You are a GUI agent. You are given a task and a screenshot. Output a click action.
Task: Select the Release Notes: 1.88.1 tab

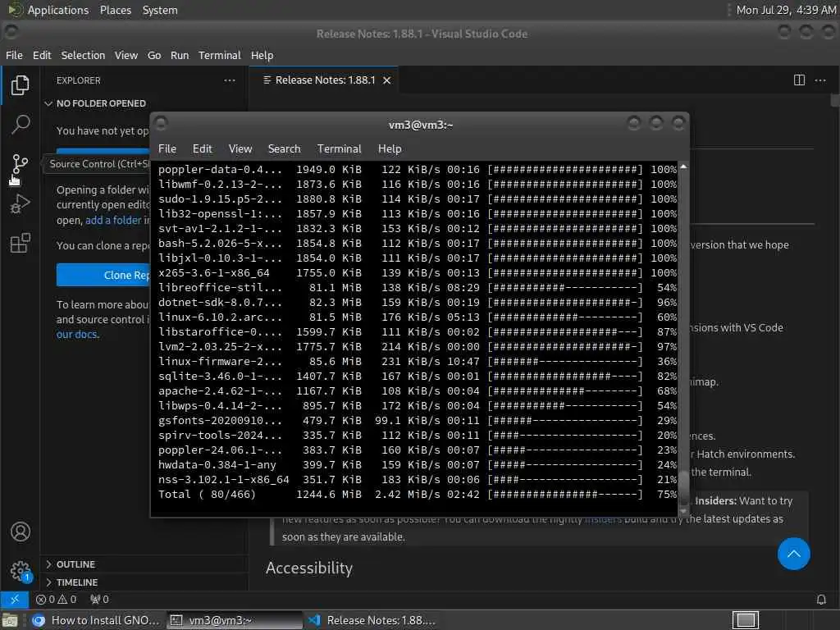tap(325, 80)
